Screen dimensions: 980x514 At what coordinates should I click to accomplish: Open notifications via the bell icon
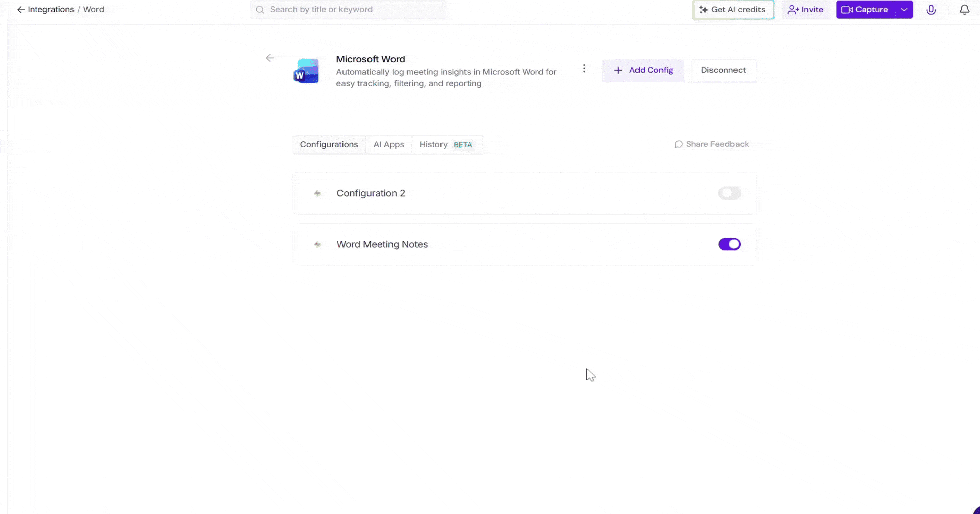pyautogui.click(x=964, y=9)
